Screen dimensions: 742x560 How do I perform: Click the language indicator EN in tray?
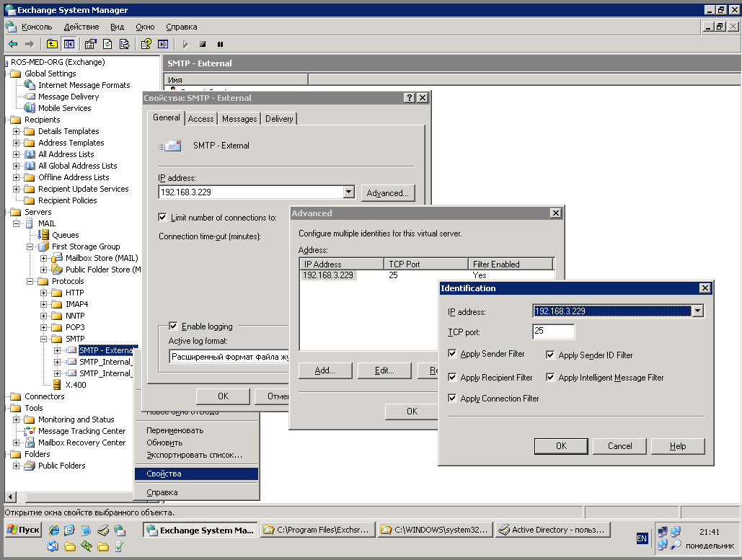coord(642,538)
